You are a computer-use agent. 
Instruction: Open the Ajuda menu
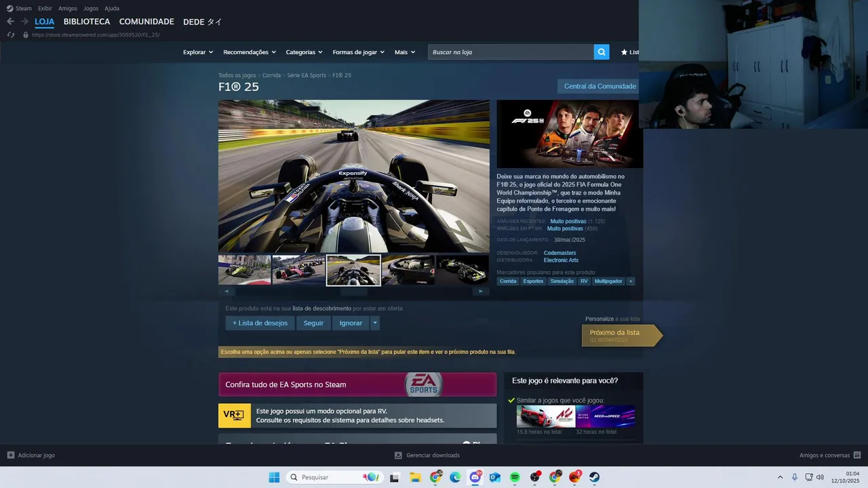click(x=112, y=8)
